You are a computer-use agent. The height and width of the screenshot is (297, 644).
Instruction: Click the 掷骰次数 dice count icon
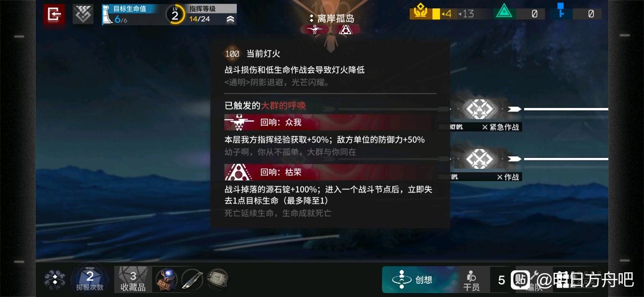[x=90, y=279]
